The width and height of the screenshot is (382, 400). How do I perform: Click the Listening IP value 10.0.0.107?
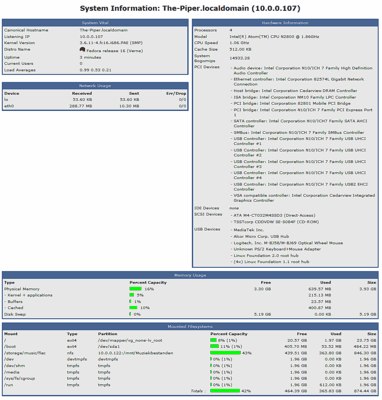(91, 37)
